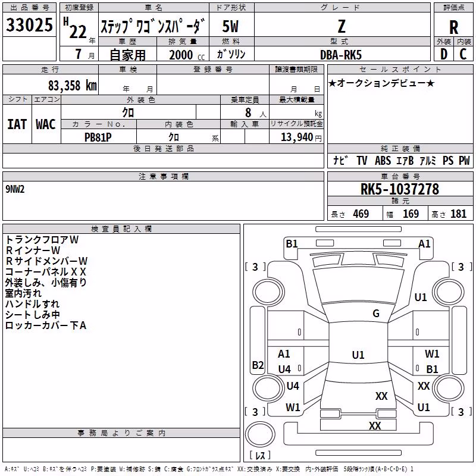Click inspector note 外装しみ、小傷有り

tap(46, 283)
